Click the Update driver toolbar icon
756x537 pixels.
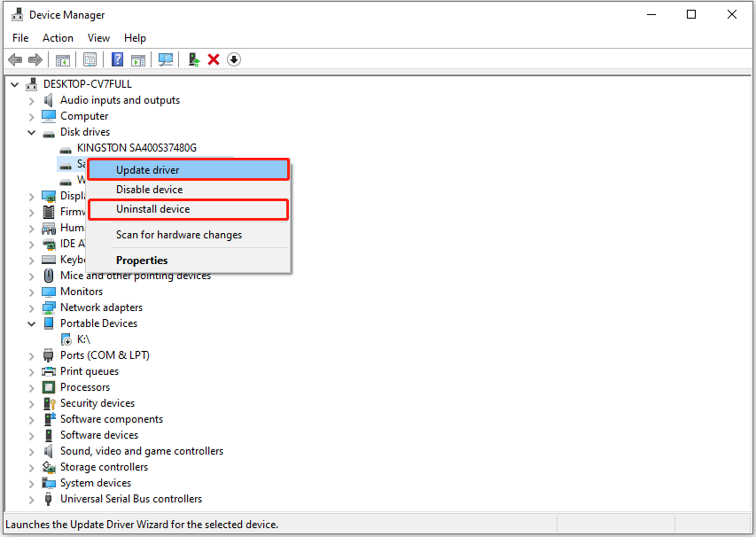(x=193, y=59)
